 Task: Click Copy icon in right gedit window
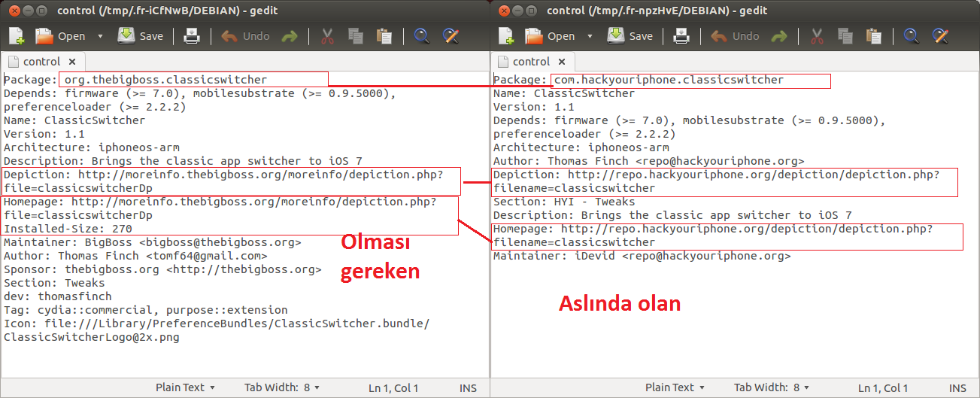point(845,36)
